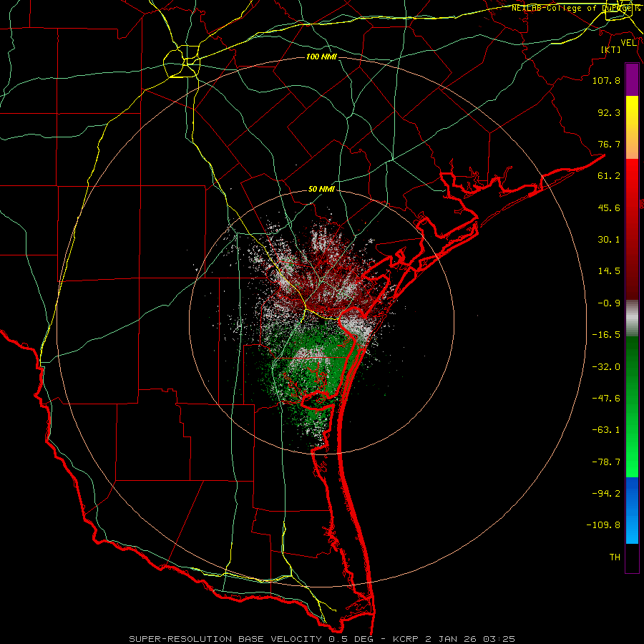Image resolution: width=644 pixels, height=644 pixels.
Task: Select the -16.5 velocity scale value
Action: point(606,335)
